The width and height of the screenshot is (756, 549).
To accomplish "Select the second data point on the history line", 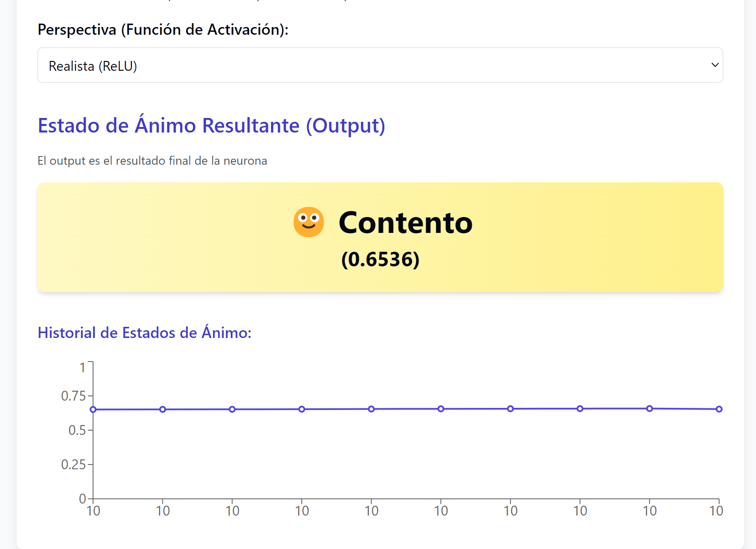I will pos(163,410).
